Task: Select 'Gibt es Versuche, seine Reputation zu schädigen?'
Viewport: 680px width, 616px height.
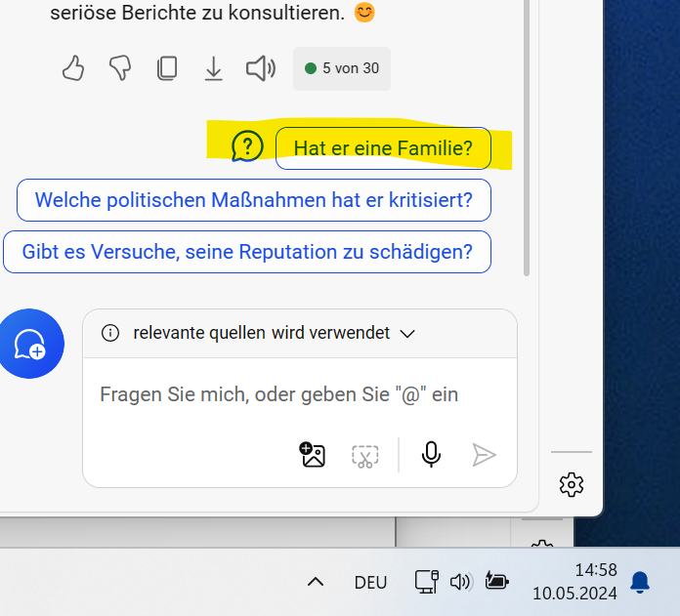Action: point(247,252)
